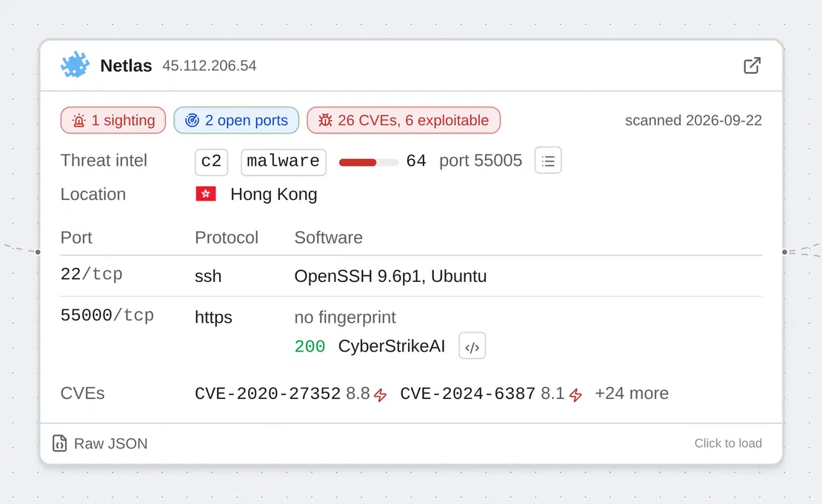Click the Port column header
The height and width of the screenshot is (504, 822).
76,238
